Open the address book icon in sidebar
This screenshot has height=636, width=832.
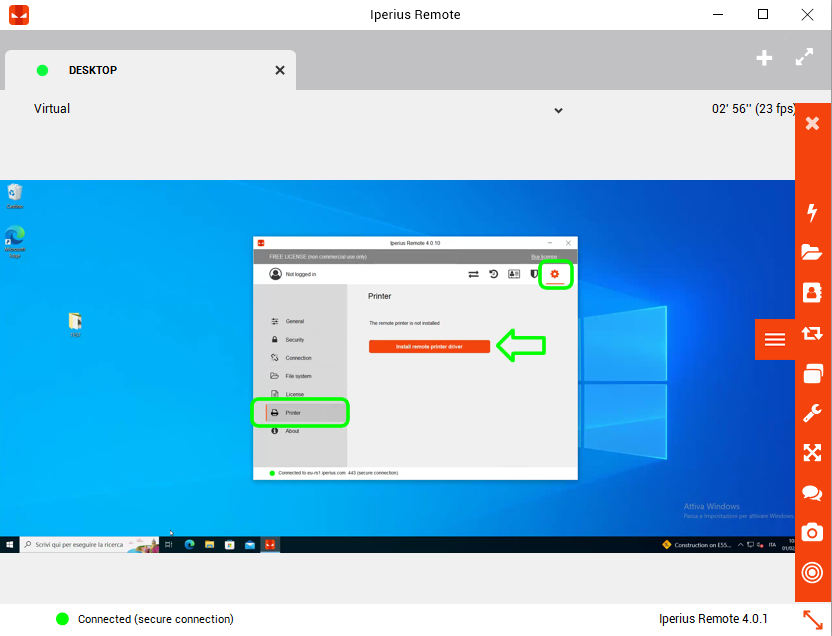[x=812, y=292]
